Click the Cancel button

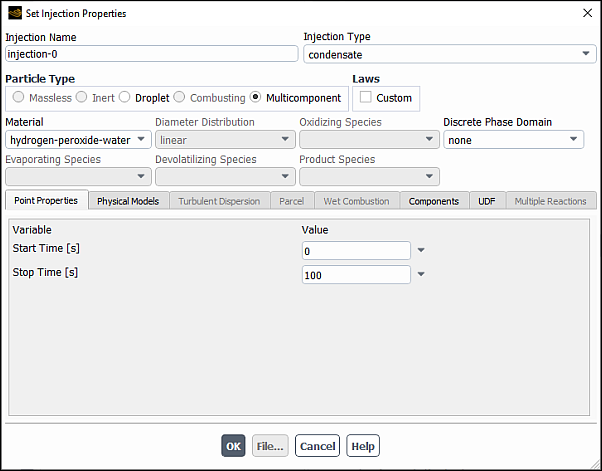[x=318, y=446]
